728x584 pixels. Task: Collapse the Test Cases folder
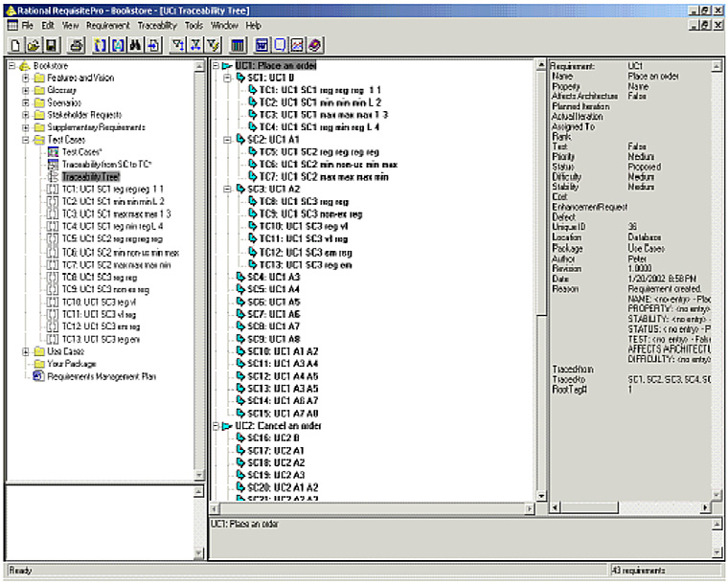click(x=26, y=140)
